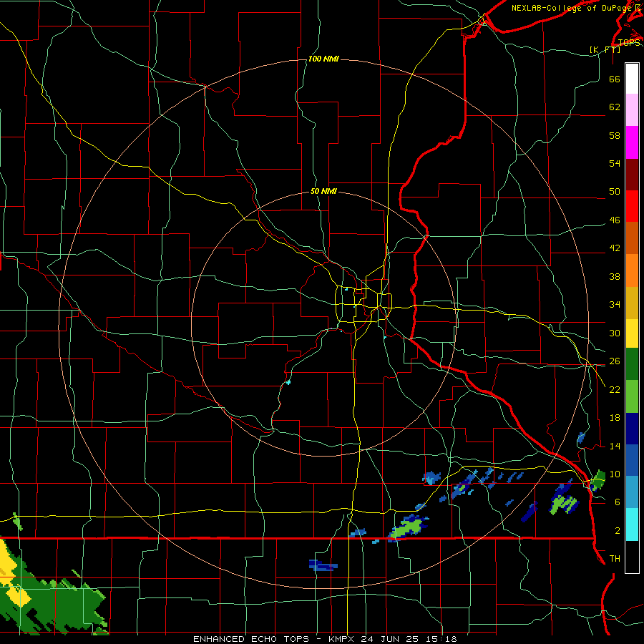Select the medium blue 14 kft legend swatch
This screenshot has height=644, width=644.
pyautogui.click(x=632, y=460)
